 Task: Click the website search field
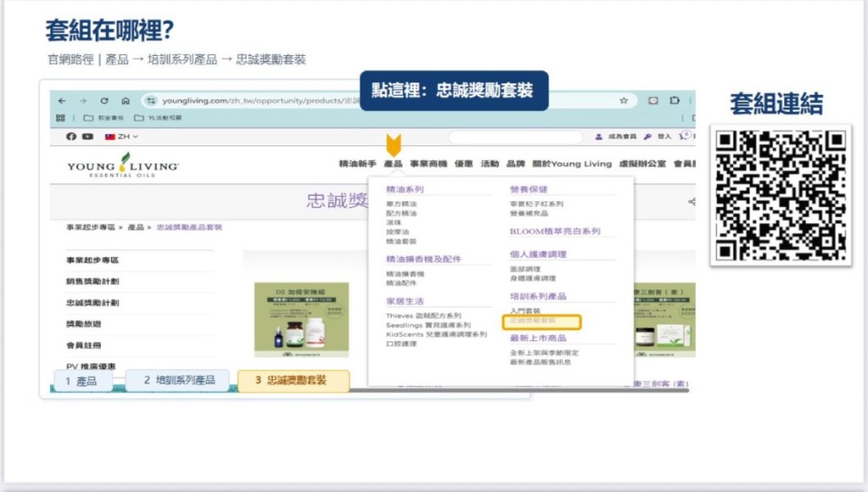515,137
